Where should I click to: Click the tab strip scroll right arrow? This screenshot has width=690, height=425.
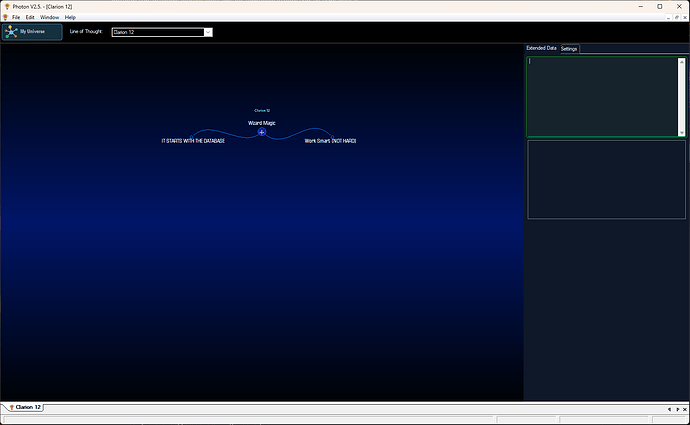(x=677, y=409)
